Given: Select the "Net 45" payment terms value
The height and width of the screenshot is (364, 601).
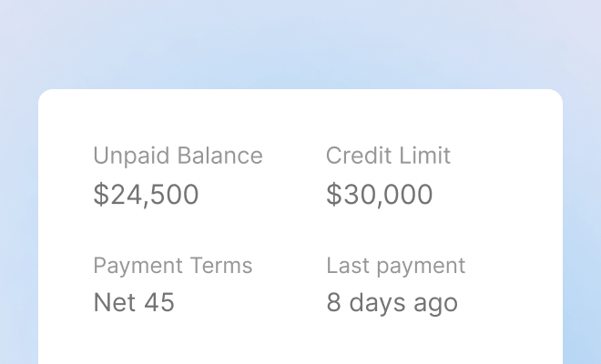Looking at the screenshot, I should [x=134, y=303].
